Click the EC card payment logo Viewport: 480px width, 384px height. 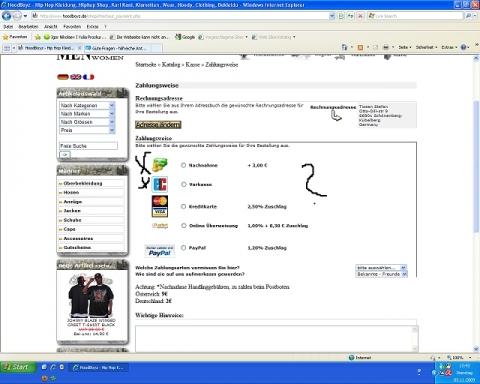(x=160, y=184)
